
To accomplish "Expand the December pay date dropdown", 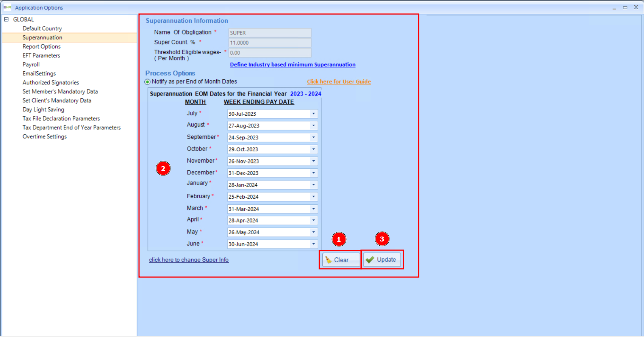I will [313, 173].
